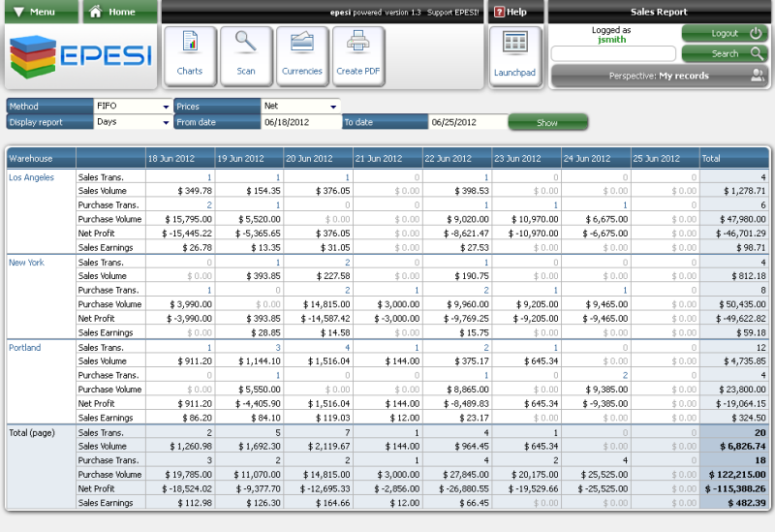Screen dimensions: 775x532
Task: Click the Show button
Action: coord(547,122)
